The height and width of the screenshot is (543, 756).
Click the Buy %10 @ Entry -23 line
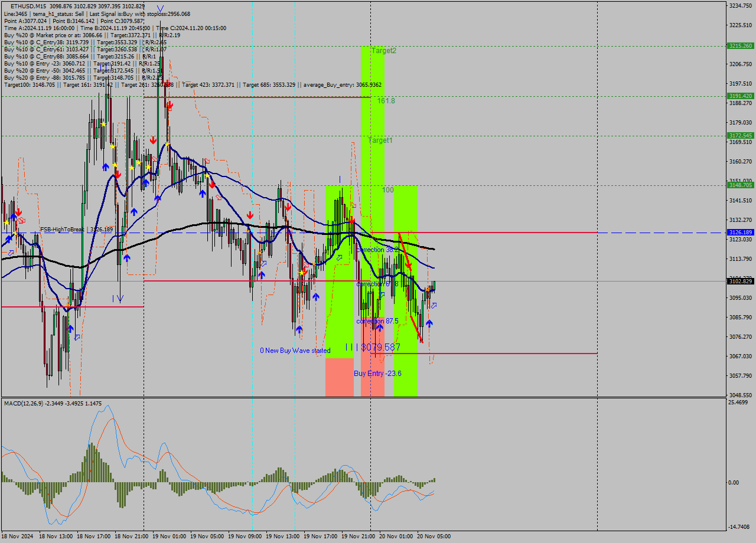(x=82, y=63)
